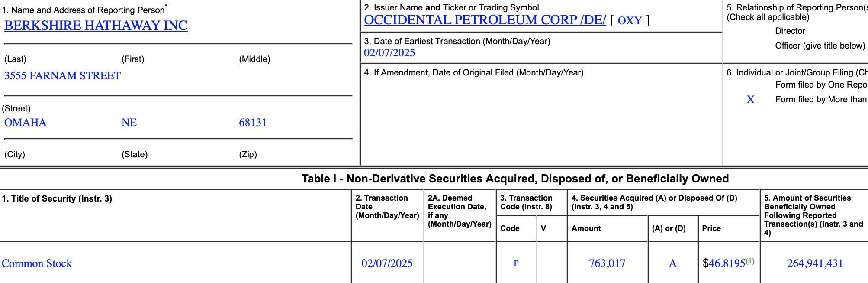Viewport: 868px width, 283px height.
Task: Select the 3555 FARNAM STREET address text
Action: [x=62, y=76]
